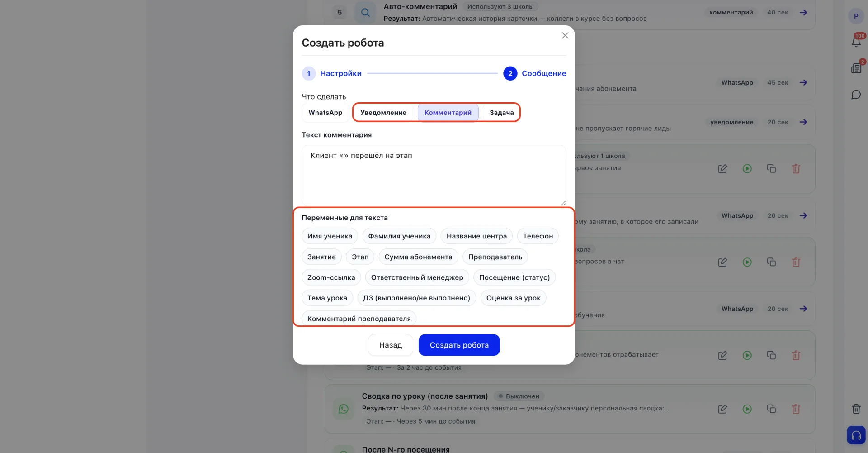Screen dimensions: 868x453
Task: Duplicate Сводка по уроку robot with copy icon
Action: [x=771, y=409]
